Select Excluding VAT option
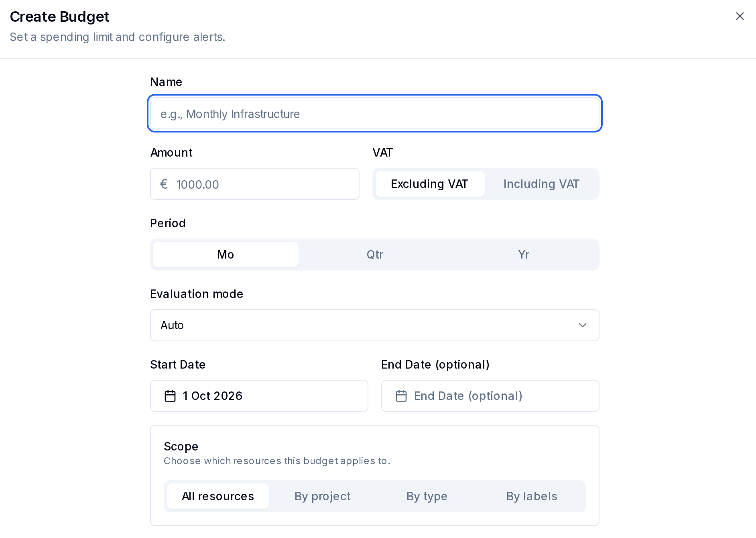756x538 pixels. 430,184
